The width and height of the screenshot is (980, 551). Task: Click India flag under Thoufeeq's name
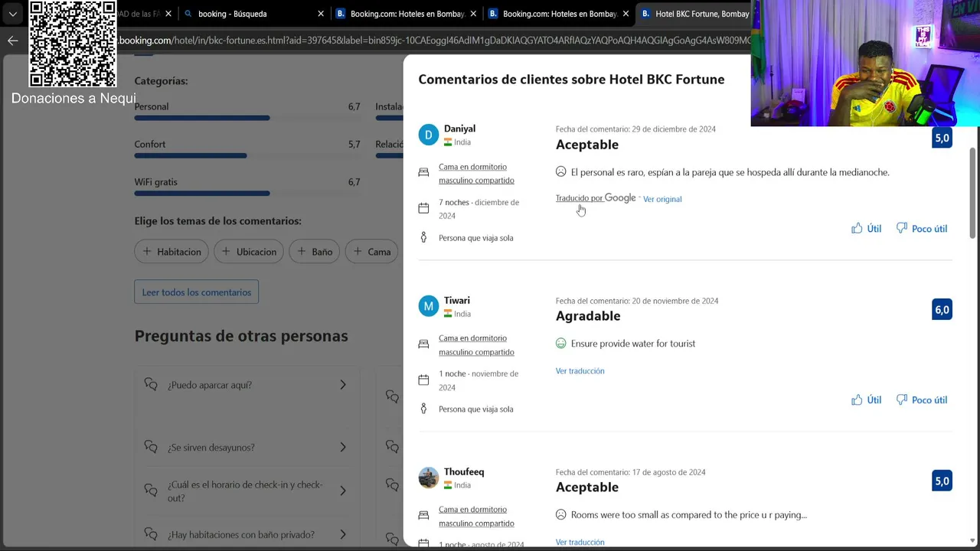(448, 485)
